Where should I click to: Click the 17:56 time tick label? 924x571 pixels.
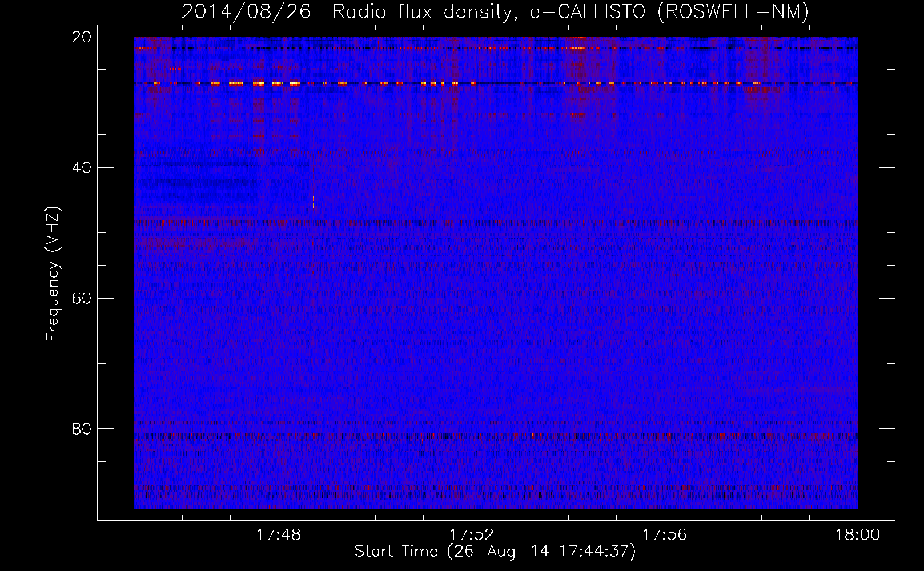point(665,535)
